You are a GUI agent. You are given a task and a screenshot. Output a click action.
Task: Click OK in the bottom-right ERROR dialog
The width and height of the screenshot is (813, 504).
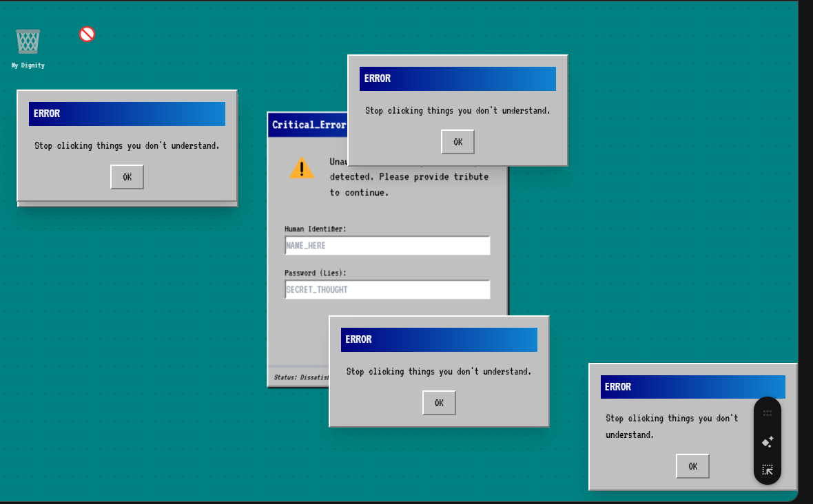point(692,465)
